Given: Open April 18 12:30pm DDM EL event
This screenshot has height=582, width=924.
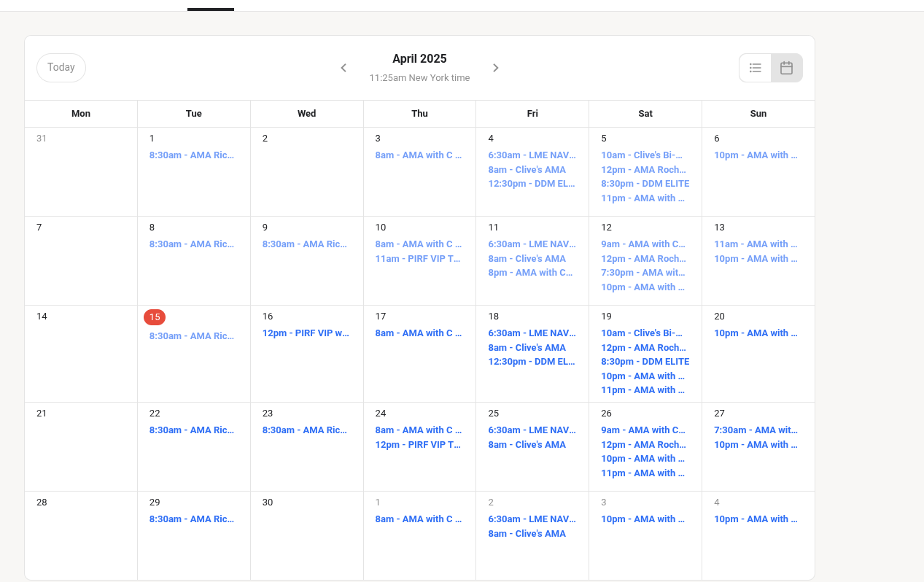Looking at the screenshot, I should [532, 362].
